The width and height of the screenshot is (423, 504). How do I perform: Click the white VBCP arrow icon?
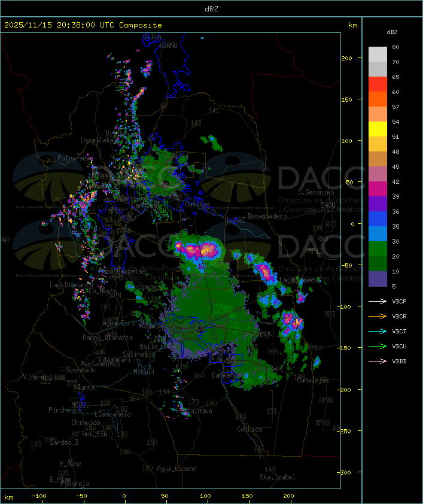(378, 301)
